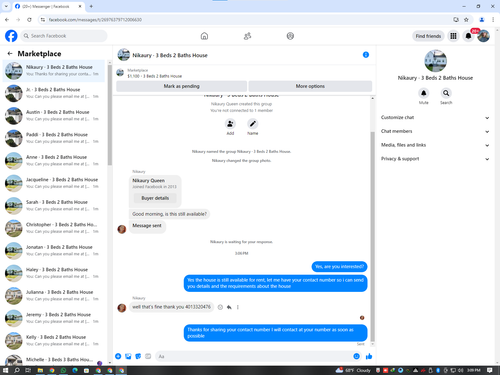The image size is (500, 375).
Task: Go back from Marketplace using the arrow
Action: 10,53
